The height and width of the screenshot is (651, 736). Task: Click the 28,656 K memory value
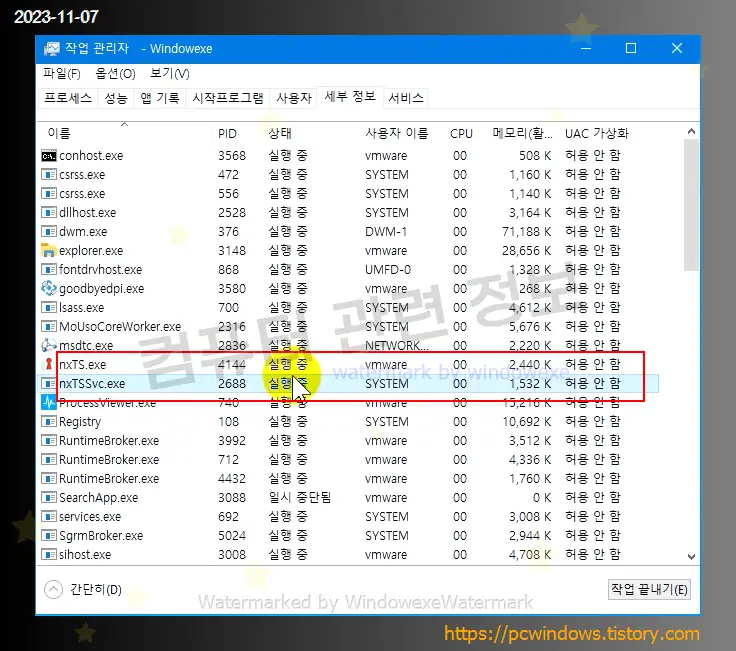click(526, 251)
